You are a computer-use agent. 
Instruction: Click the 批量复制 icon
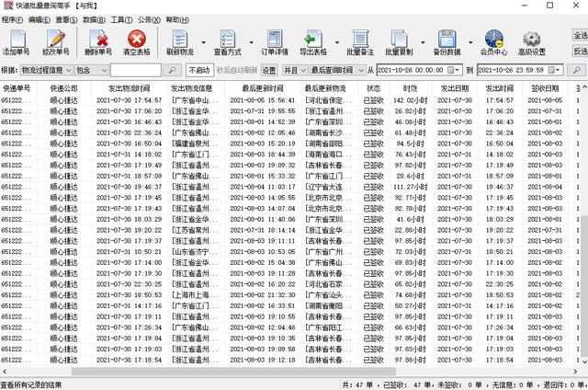399,39
